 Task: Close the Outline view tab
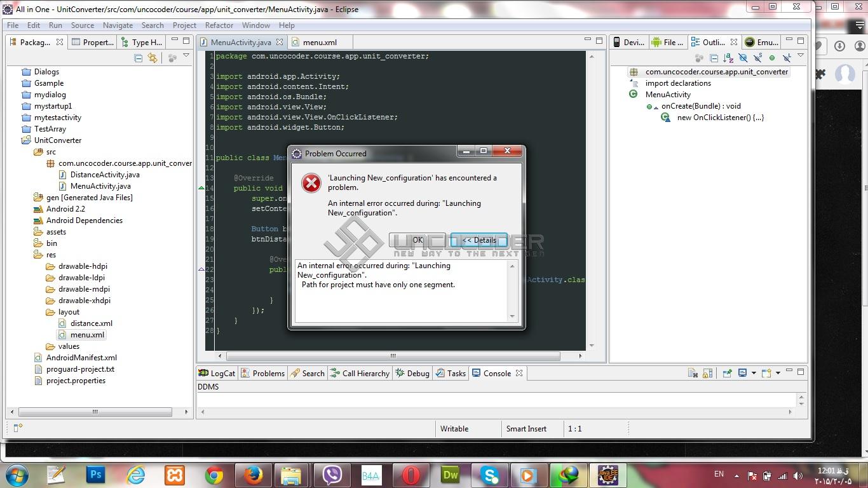pos(734,42)
